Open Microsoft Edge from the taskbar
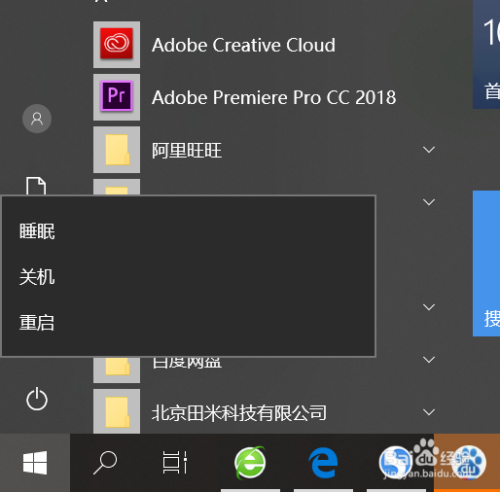Screen dimensions: 500x492 pos(323,463)
